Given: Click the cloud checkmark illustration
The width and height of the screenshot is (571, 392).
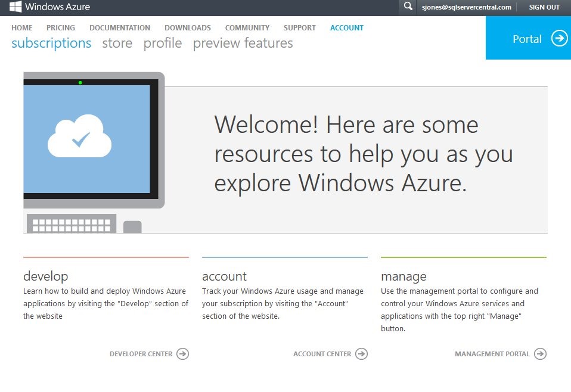Looking at the screenshot, I should 79,136.
